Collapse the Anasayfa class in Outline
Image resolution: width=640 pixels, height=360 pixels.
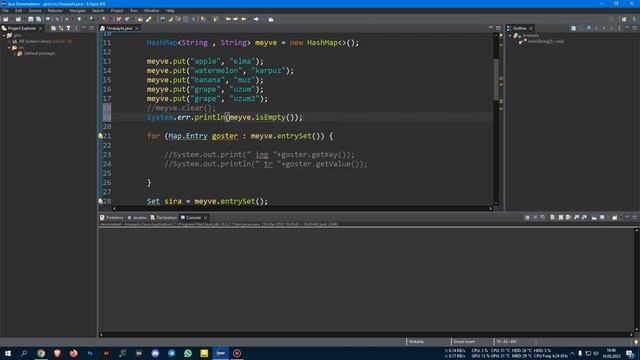[510, 36]
